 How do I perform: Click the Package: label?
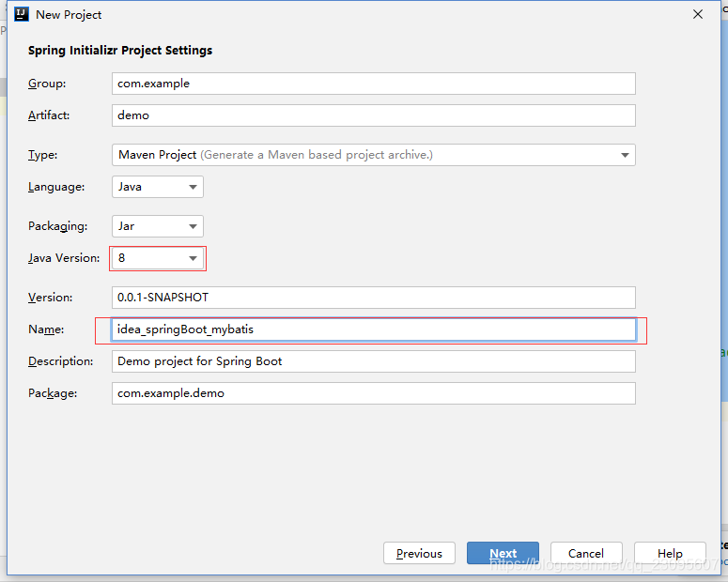tap(53, 393)
